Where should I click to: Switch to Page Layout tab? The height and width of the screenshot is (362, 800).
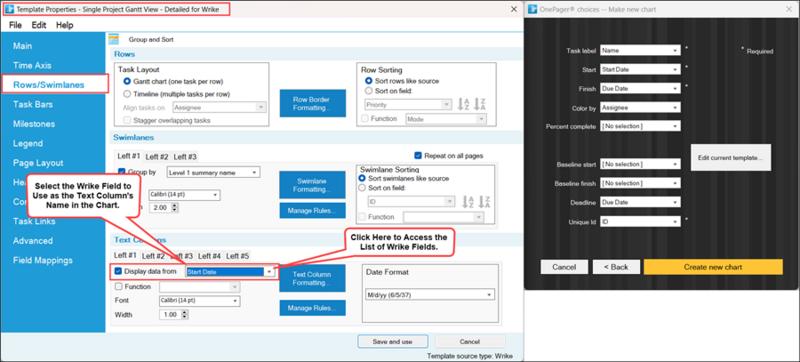38,163
